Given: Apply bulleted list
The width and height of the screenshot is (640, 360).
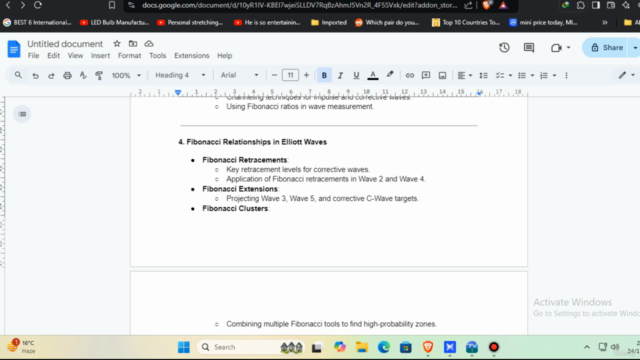Looking at the screenshot, I should pyautogui.click(x=522, y=76).
